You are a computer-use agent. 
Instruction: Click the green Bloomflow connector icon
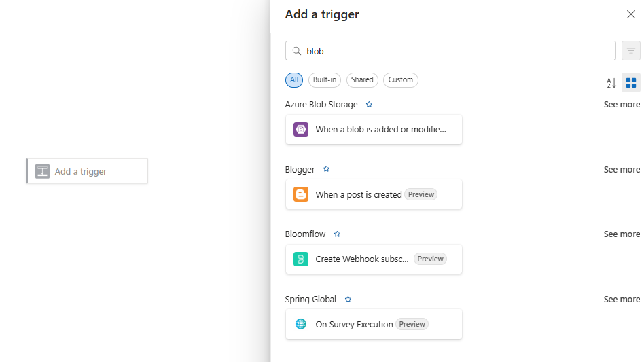[301, 259]
